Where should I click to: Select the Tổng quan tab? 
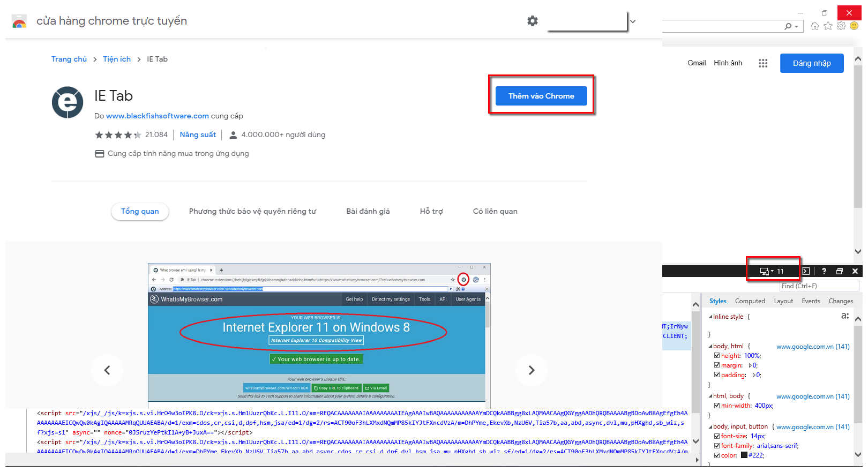(x=140, y=211)
